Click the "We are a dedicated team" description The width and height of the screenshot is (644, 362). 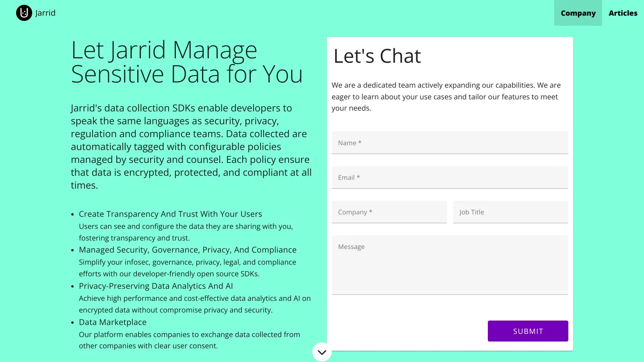pyautogui.click(x=446, y=97)
